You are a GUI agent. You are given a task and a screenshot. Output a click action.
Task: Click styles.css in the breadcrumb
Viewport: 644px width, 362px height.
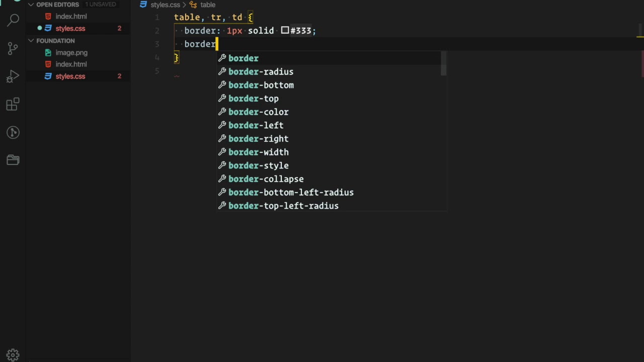pyautogui.click(x=165, y=5)
